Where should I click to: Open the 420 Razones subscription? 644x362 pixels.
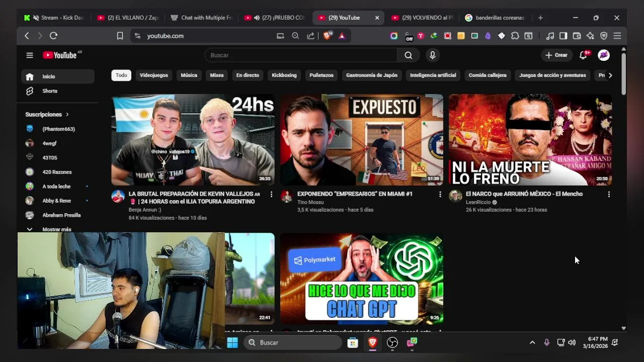coord(58,172)
